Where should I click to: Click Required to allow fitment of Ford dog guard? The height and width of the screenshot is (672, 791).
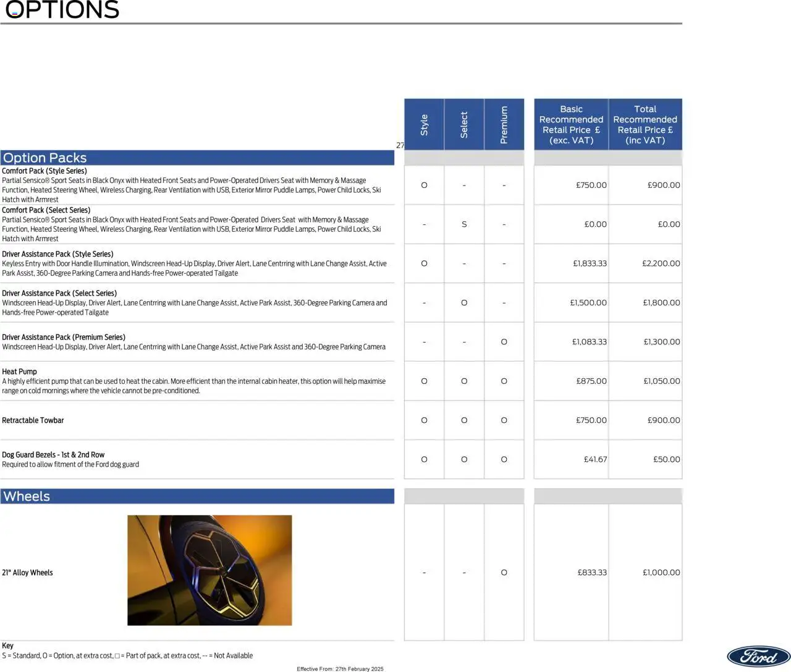click(x=70, y=464)
